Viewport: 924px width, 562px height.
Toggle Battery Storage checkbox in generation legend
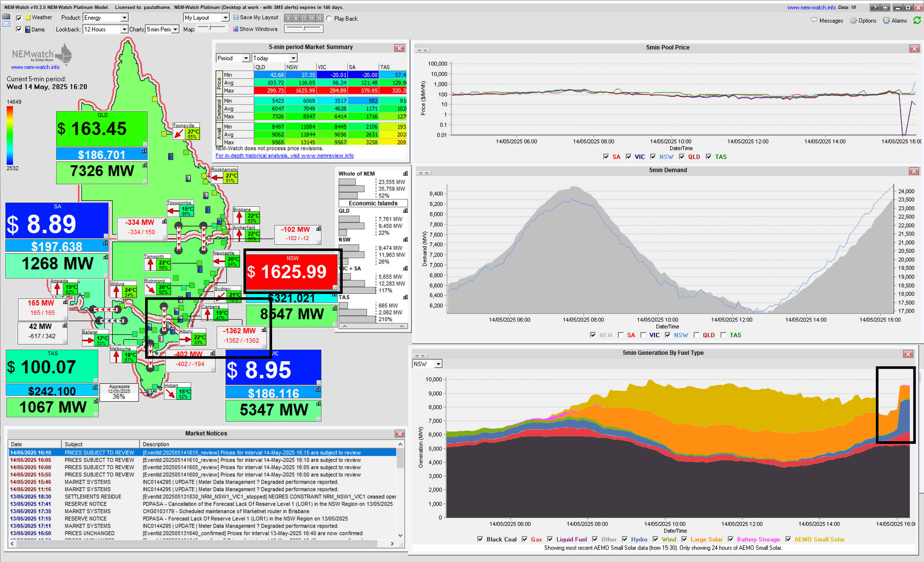point(731,539)
